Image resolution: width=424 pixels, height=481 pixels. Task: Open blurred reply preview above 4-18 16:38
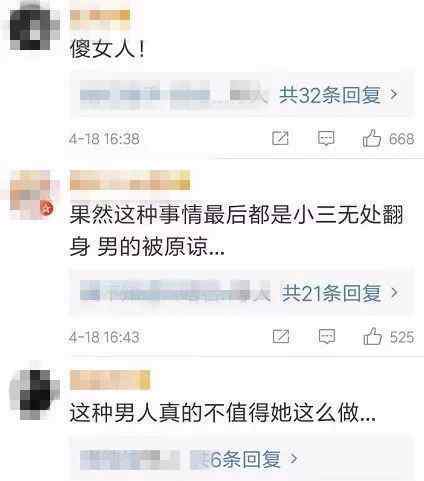[x=173, y=95]
